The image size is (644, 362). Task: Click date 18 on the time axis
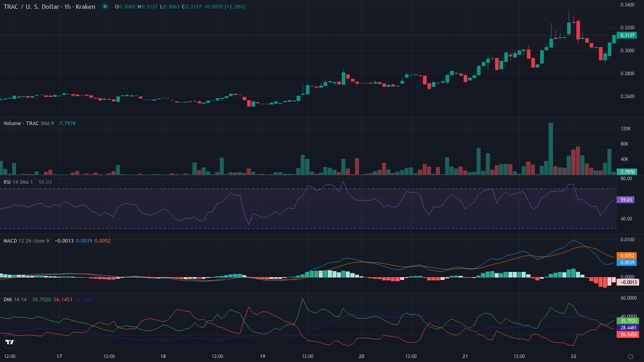tap(163, 356)
